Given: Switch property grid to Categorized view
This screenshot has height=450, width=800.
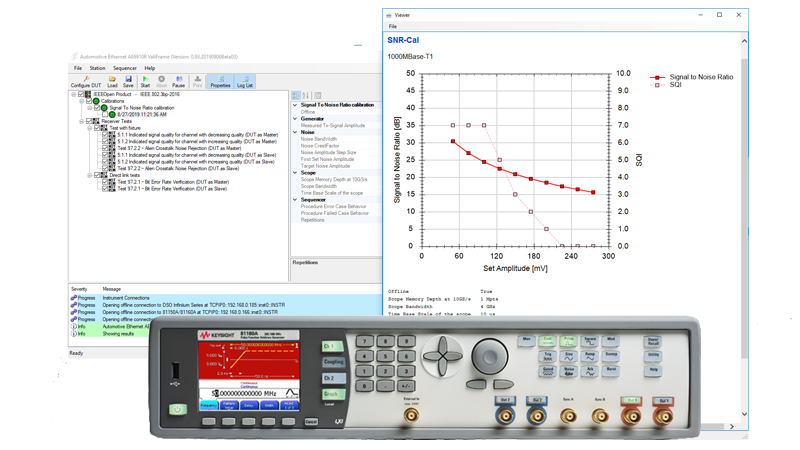Looking at the screenshot, I should click(x=296, y=95).
